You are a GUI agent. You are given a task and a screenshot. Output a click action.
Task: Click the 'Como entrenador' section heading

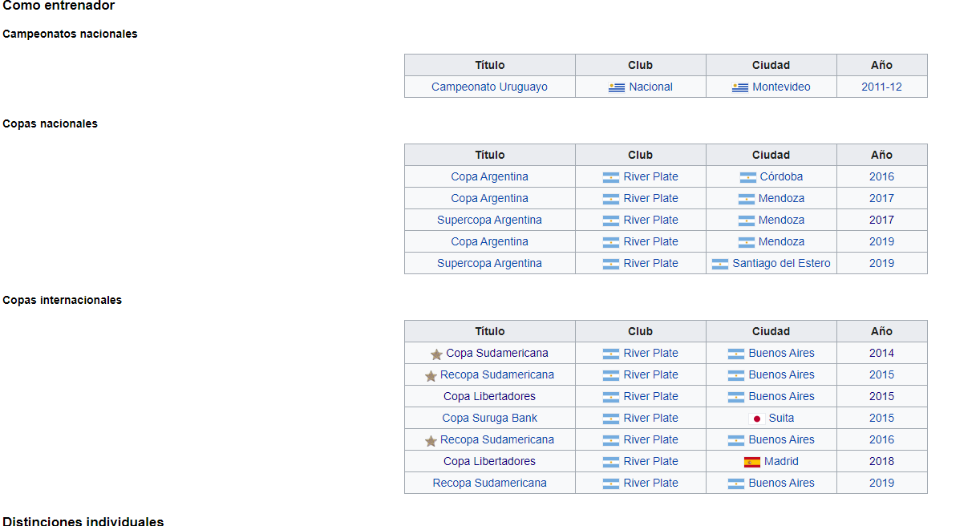[x=59, y=6]
